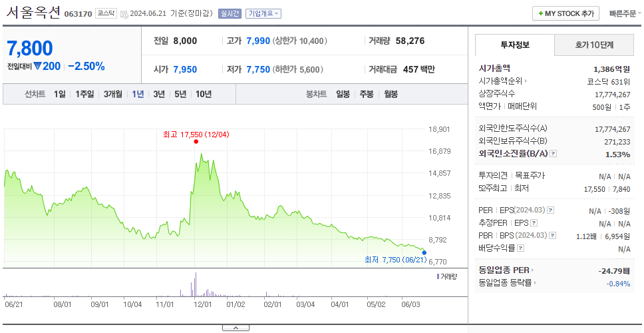Select the 3개월 line chart period
Screen dimensions: 644x333
tap(113, 94)
